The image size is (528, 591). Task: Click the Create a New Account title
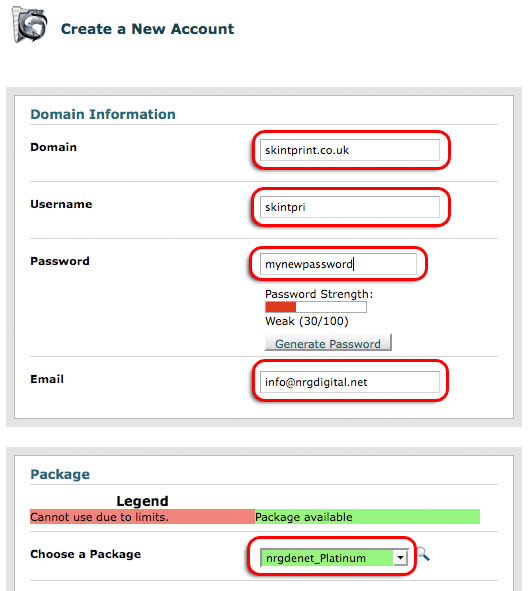[147, 29]
